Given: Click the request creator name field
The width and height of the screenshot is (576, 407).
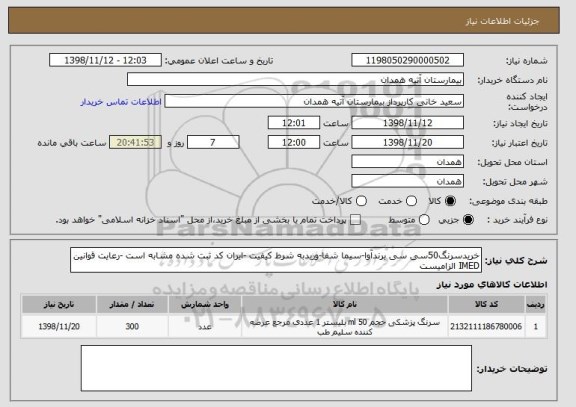Looking at the screenshot, I should pos(314,101).
